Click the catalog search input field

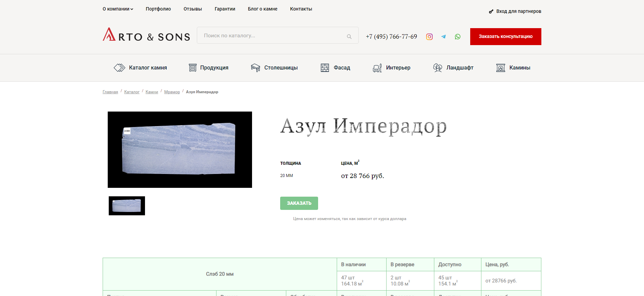point(277,35)
